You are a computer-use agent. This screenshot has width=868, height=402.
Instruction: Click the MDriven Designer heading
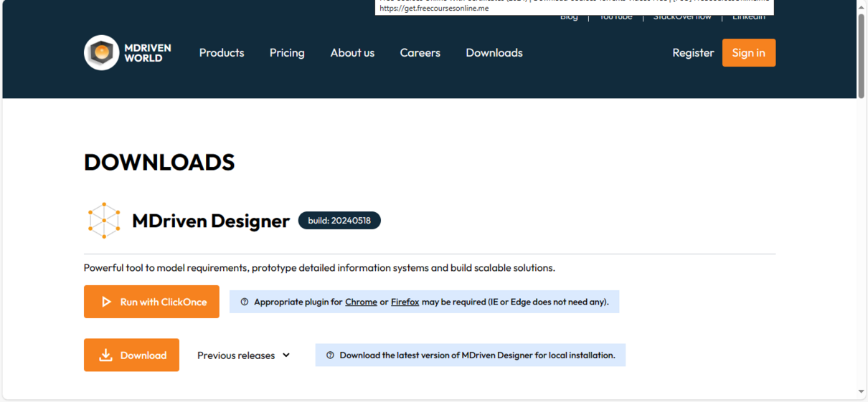211,221
